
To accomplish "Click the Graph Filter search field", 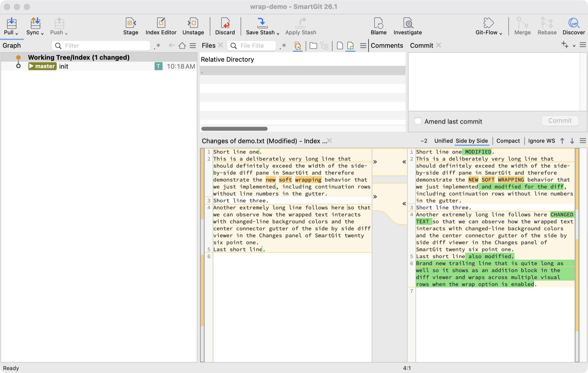I will click(101, 45).
